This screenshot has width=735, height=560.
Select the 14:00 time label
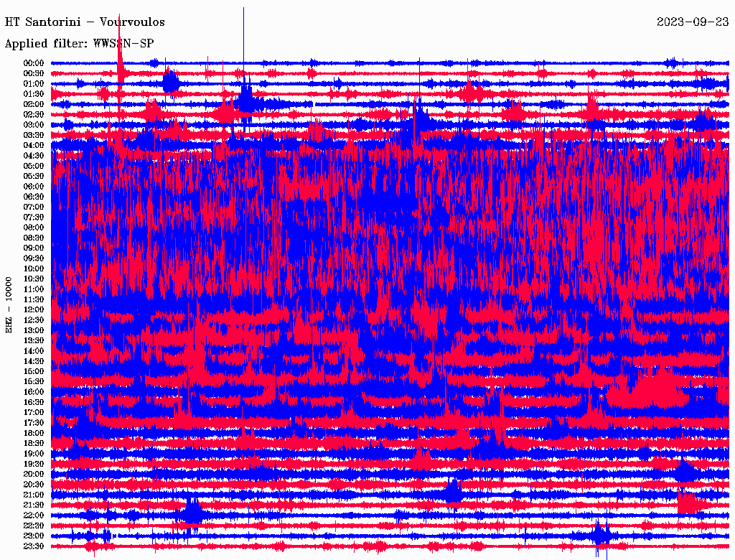coord(33,351)
